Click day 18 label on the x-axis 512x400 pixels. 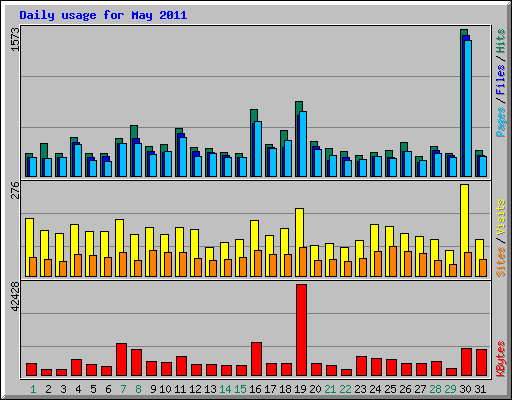(285, 389)
